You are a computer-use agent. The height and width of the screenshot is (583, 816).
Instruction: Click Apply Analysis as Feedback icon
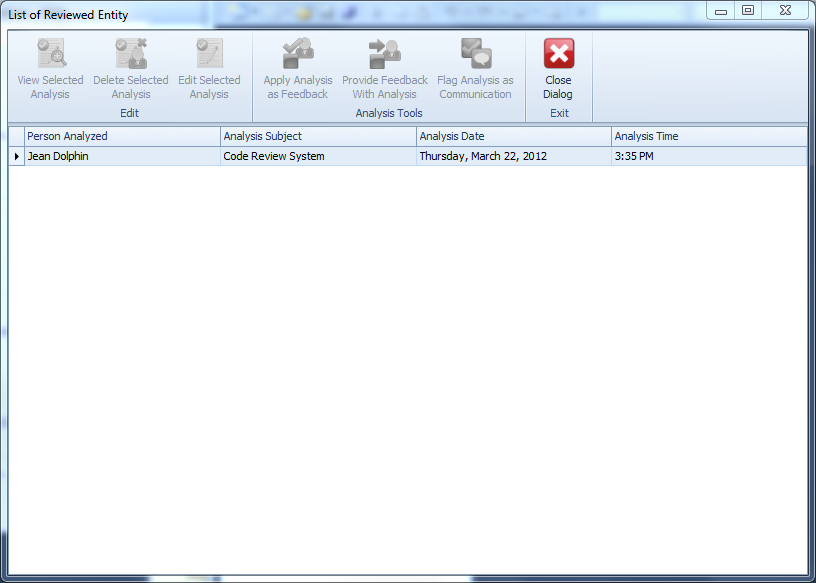298,53
